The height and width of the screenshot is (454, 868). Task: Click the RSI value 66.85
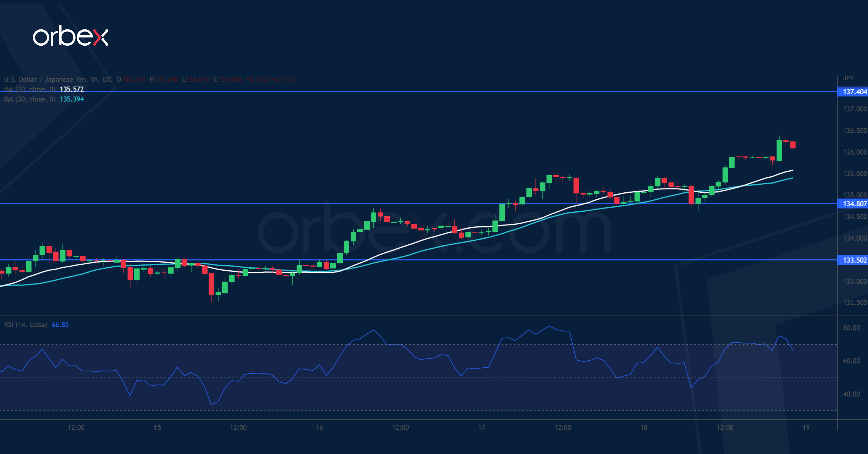coord(60,324)
